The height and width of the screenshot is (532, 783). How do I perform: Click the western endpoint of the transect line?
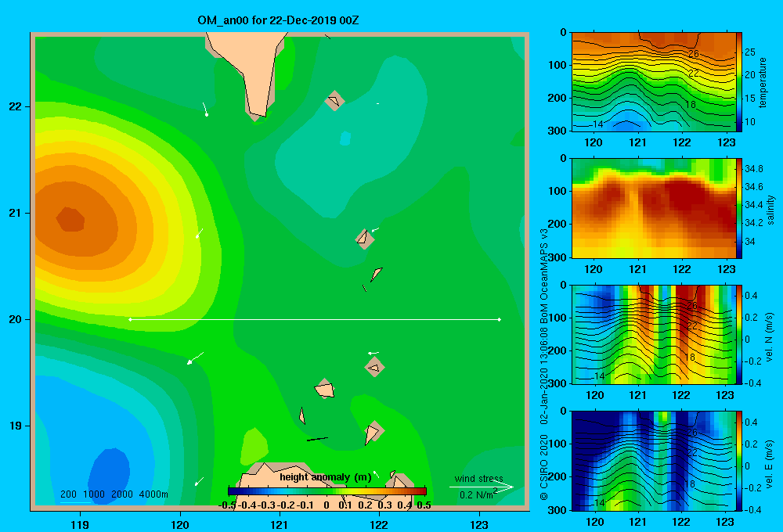[130, 319]
